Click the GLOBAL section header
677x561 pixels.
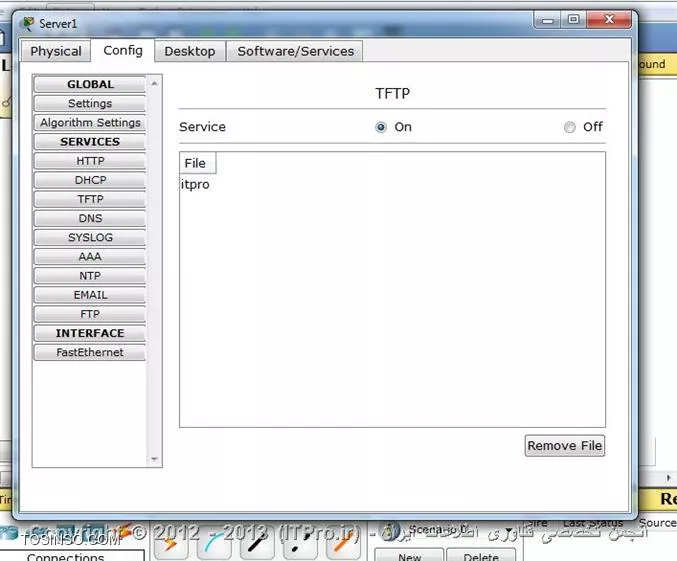[90, 84]
